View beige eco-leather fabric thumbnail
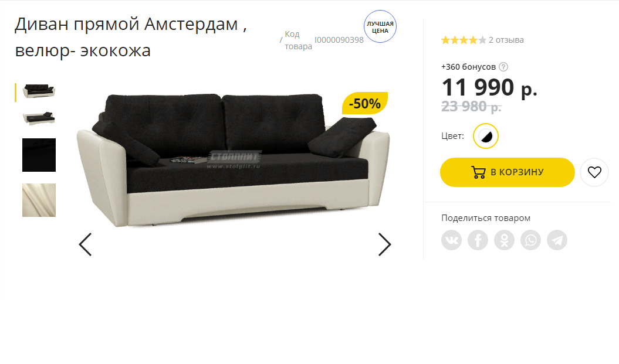Viewport: 619px width, 364px height. point(39,200)
